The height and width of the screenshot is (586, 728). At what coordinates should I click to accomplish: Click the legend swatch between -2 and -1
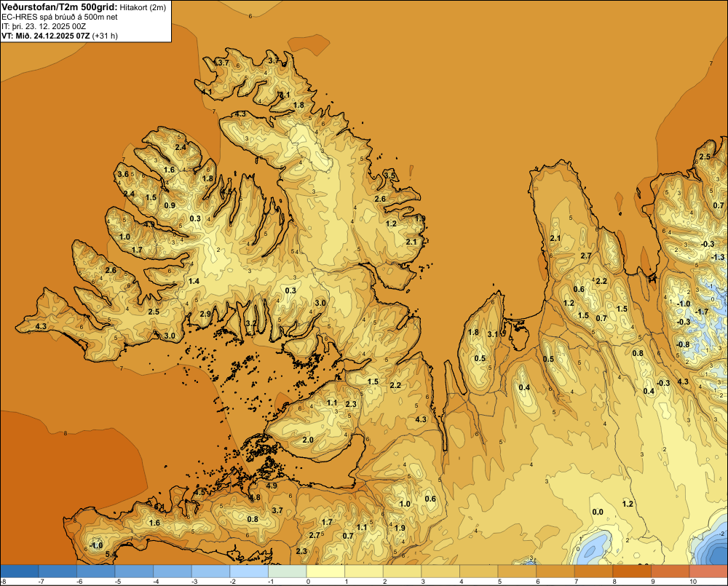tap(249, 571)
